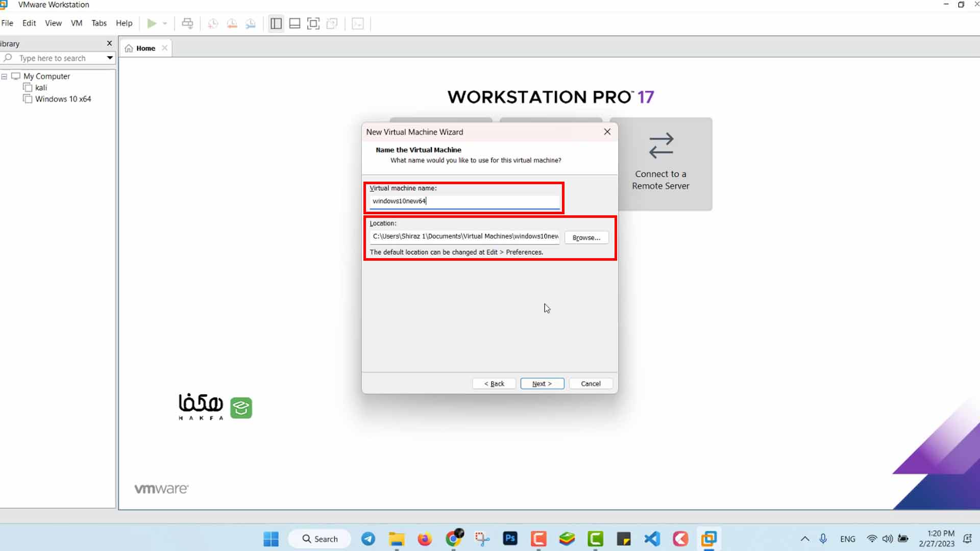Open the red K app taskbar icon
980x551 pixels.
click(680, 539)
